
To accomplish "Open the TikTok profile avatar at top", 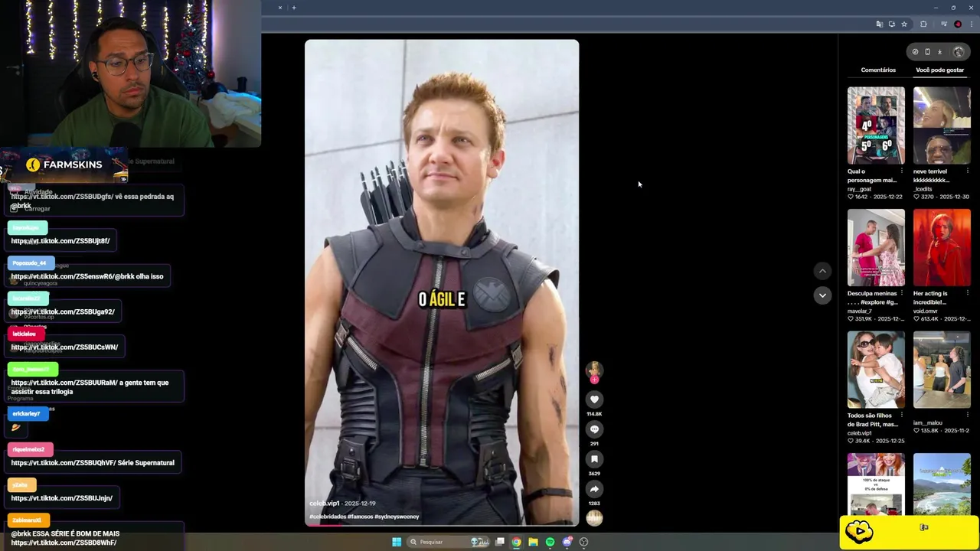I will coord(959,52).
